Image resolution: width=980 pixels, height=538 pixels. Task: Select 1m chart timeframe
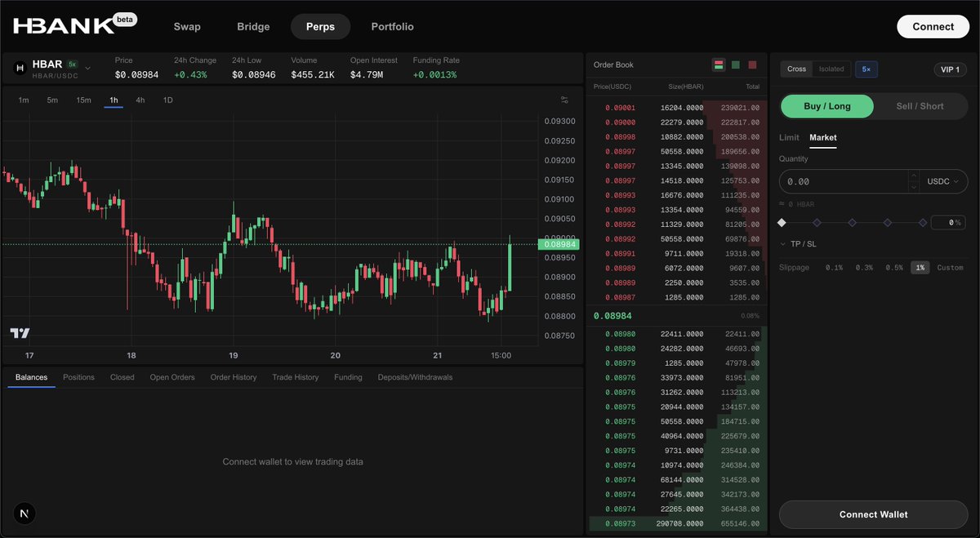click(x=24, y=100)
